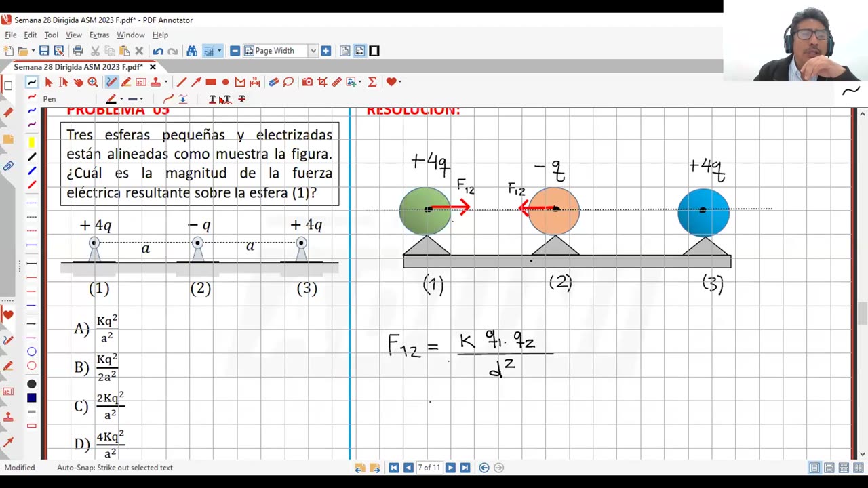Click the New document icon
Screen dimensions: 868x488
click(8, 51)
